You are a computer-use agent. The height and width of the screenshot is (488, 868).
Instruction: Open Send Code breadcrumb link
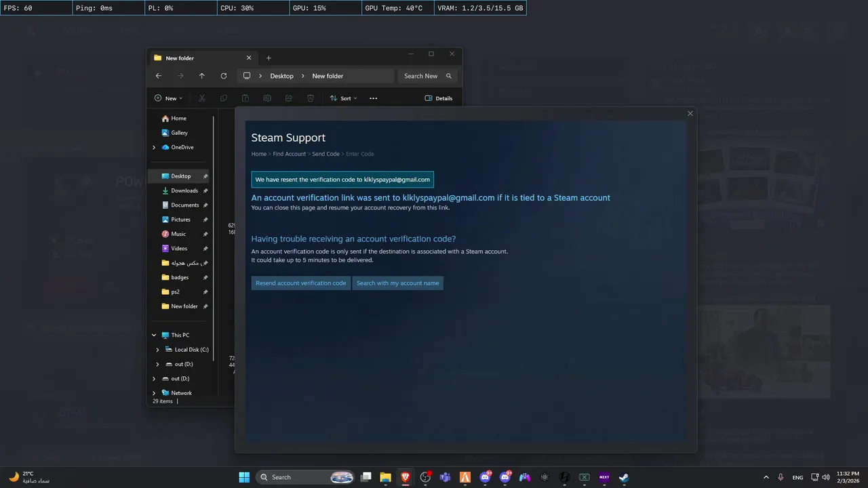[x=326, y=154]
